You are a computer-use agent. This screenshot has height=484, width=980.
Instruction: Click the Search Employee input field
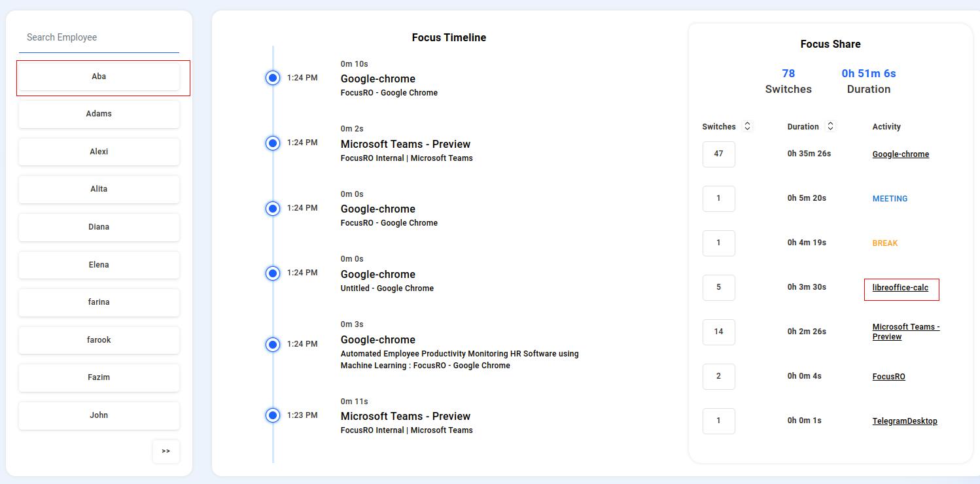click(99, 37)
